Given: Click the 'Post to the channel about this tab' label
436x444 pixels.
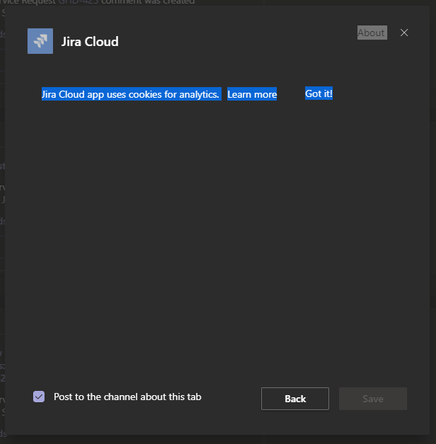Looking at the screenshot, I should (x=127, y=397).
